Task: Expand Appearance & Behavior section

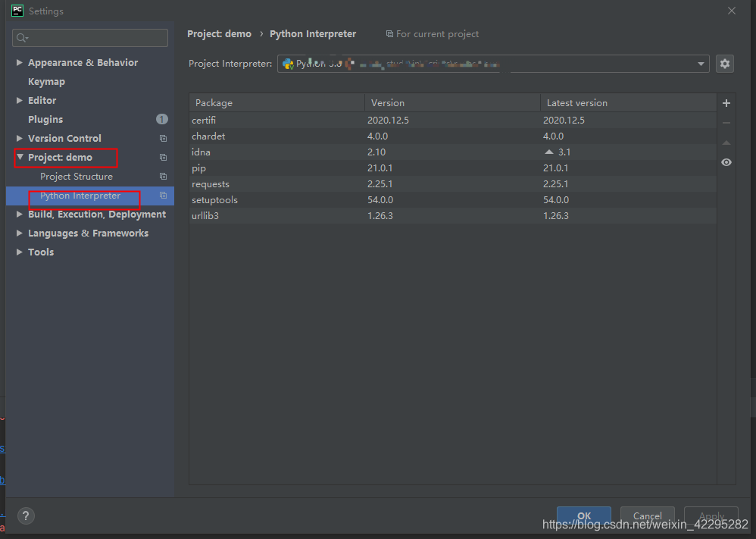Action: pos(19,62)
